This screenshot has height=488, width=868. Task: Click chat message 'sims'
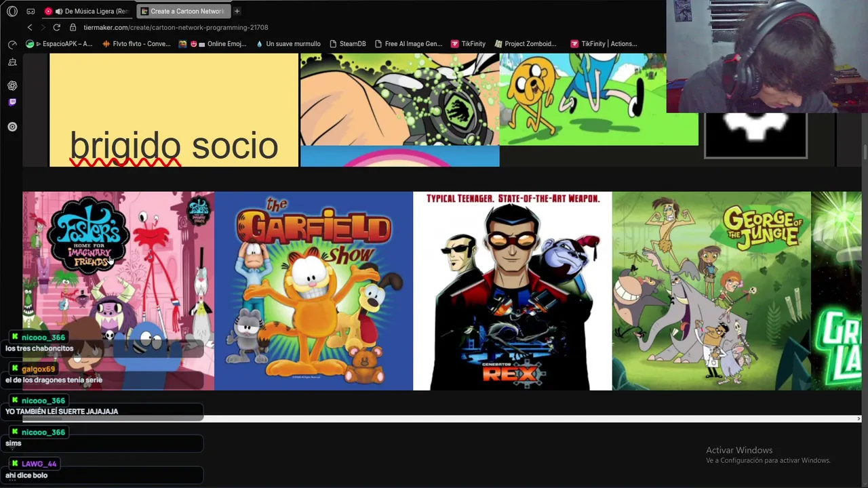click(x=14, y=443)
